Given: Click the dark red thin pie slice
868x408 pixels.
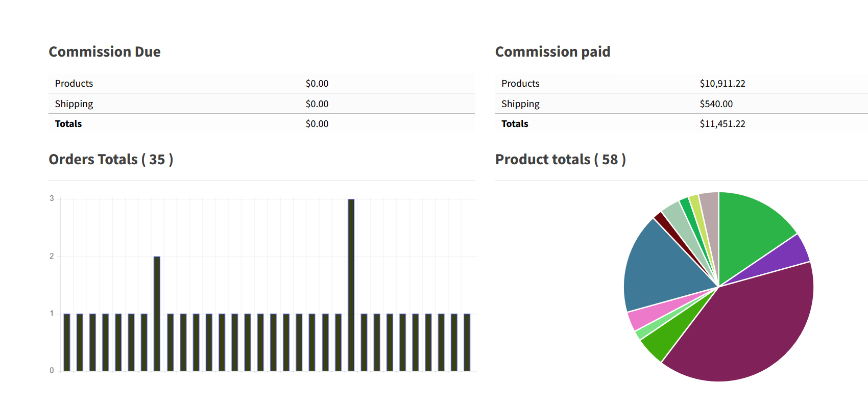Looking at the screenshot, I should [662, 220].
